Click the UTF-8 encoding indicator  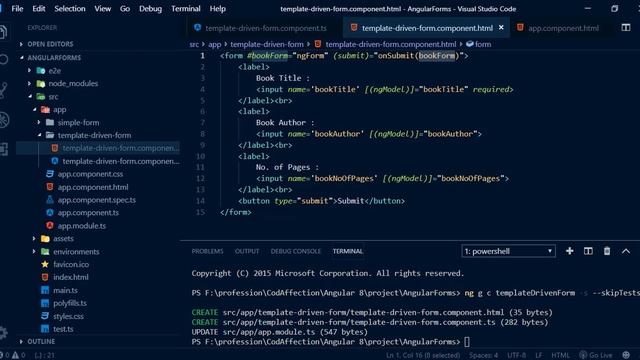tap(516, 355)
